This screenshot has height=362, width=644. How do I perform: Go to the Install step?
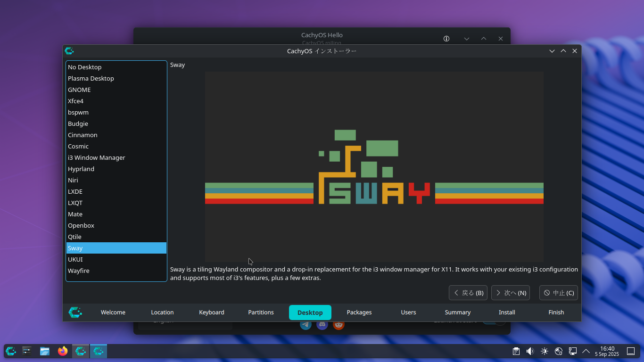point(507,312)
